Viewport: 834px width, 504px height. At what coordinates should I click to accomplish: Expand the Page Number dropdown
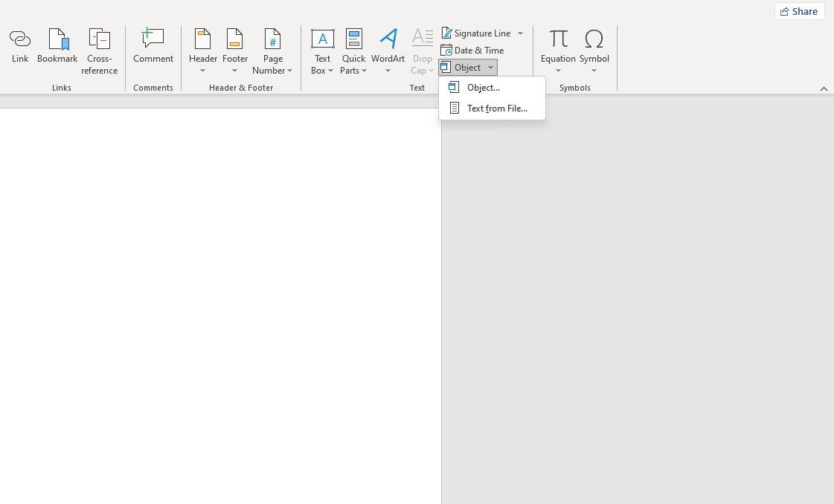pos(289,71)
